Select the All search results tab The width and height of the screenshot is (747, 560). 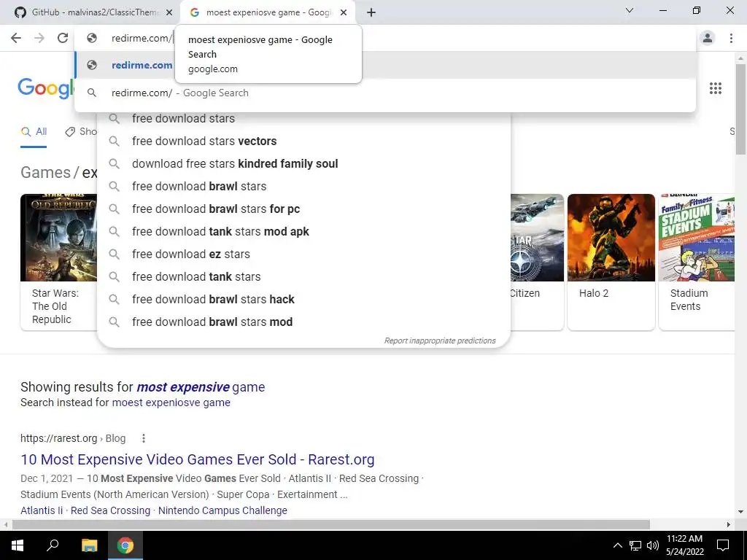click(34, 132)
